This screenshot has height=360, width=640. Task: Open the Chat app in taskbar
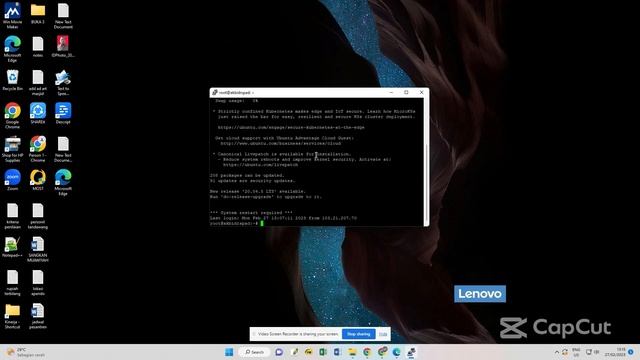click(279, 352)
